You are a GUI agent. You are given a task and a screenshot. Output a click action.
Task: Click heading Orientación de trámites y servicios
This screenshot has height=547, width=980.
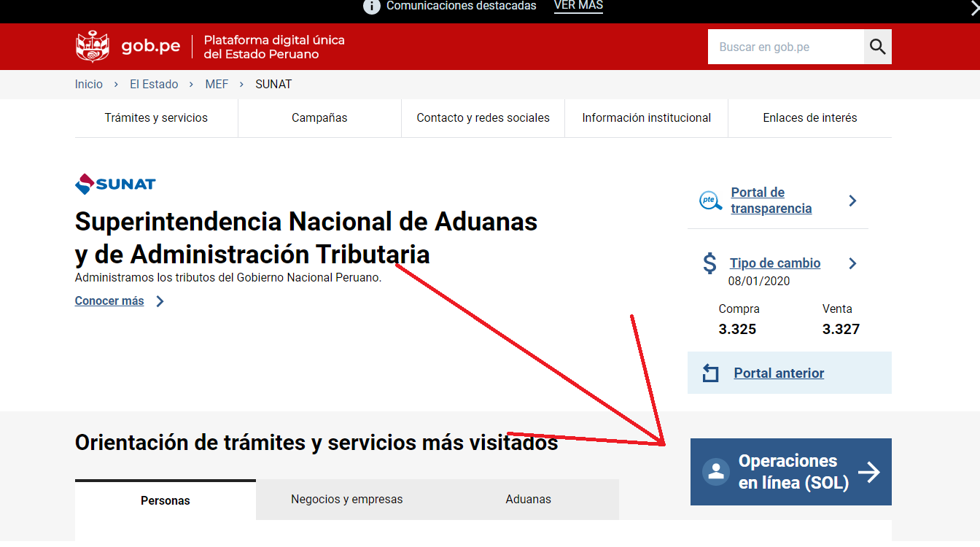(316, 443)
